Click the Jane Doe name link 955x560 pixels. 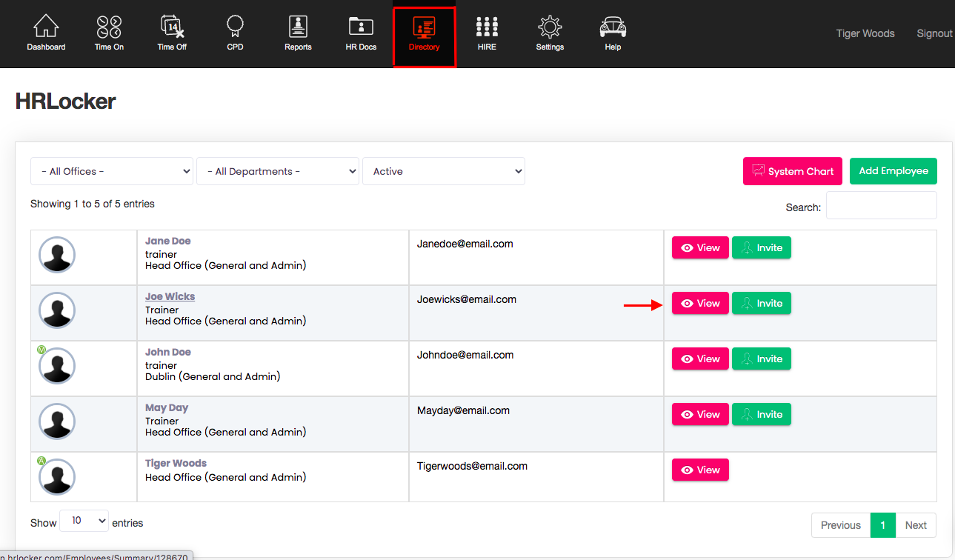point(168,241)
